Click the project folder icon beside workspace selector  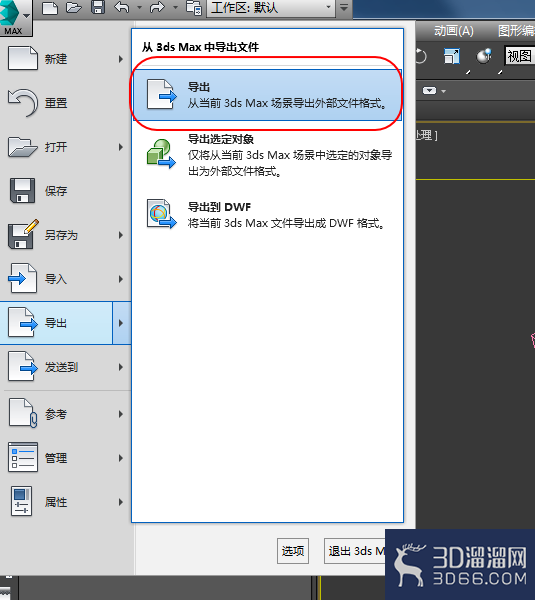pos(194,7)
